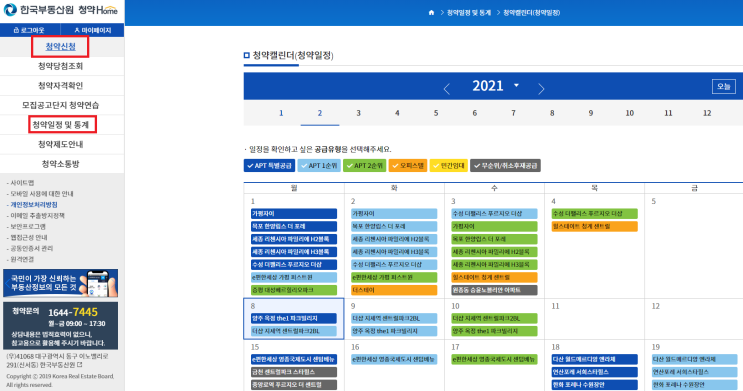The image size is (743, 391).
Task: Select the date cell for the 5th
Action: tap(694, 246)
